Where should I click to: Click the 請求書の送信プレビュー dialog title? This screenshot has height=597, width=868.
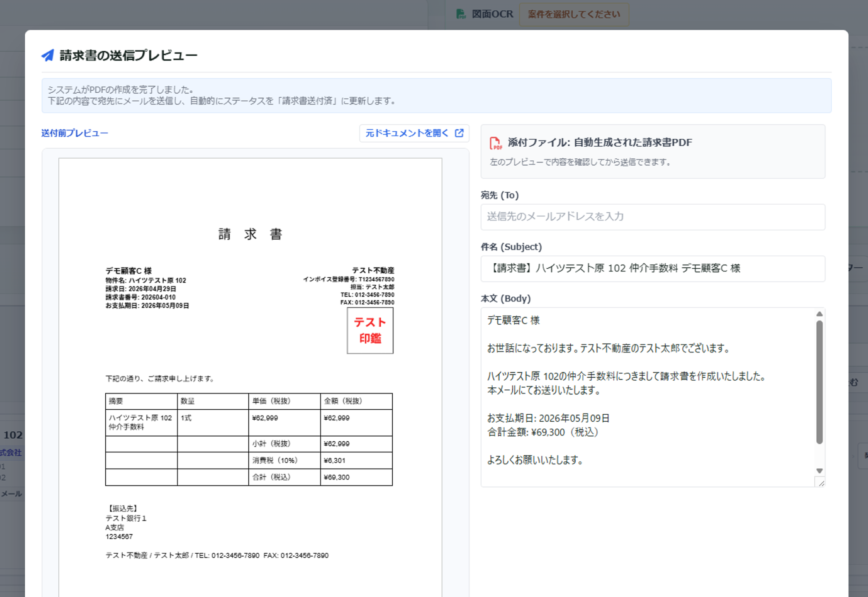[128, 55]
